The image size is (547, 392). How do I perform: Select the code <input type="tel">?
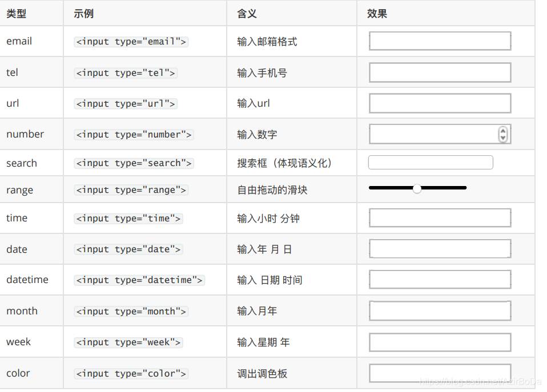[126, 73]
